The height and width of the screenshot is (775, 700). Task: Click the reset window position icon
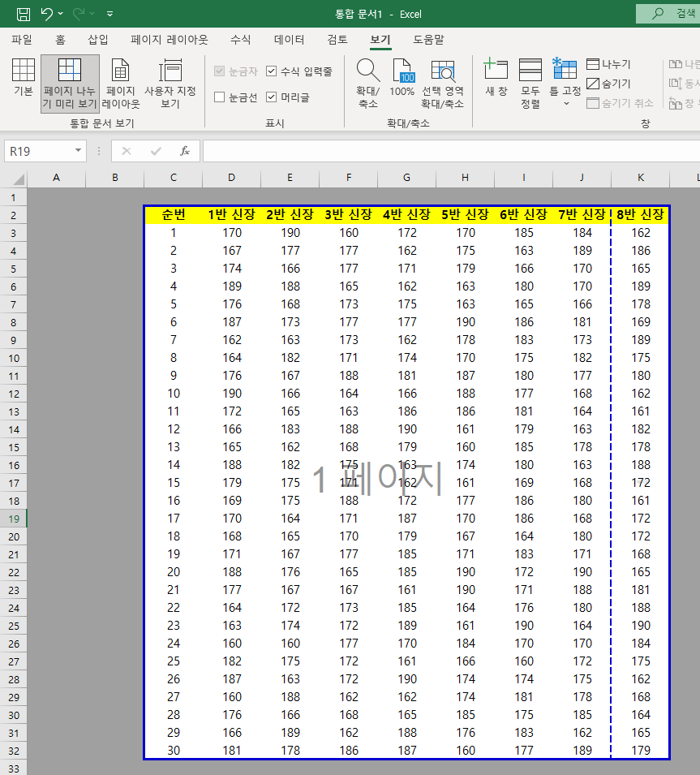(675, 103)
